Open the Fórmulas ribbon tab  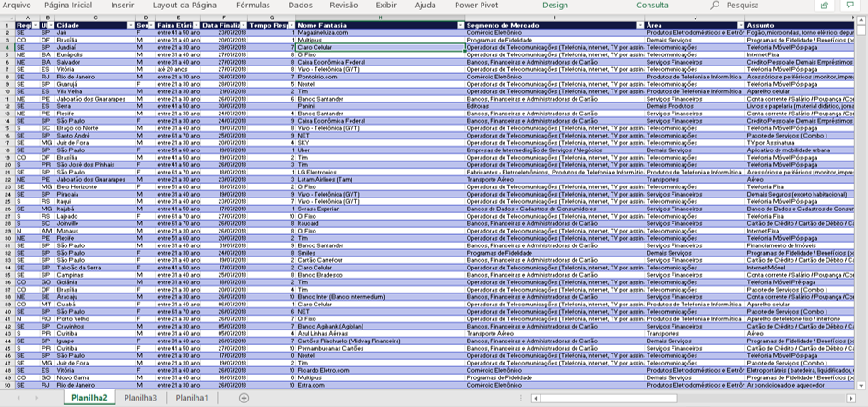pos(253,6)
